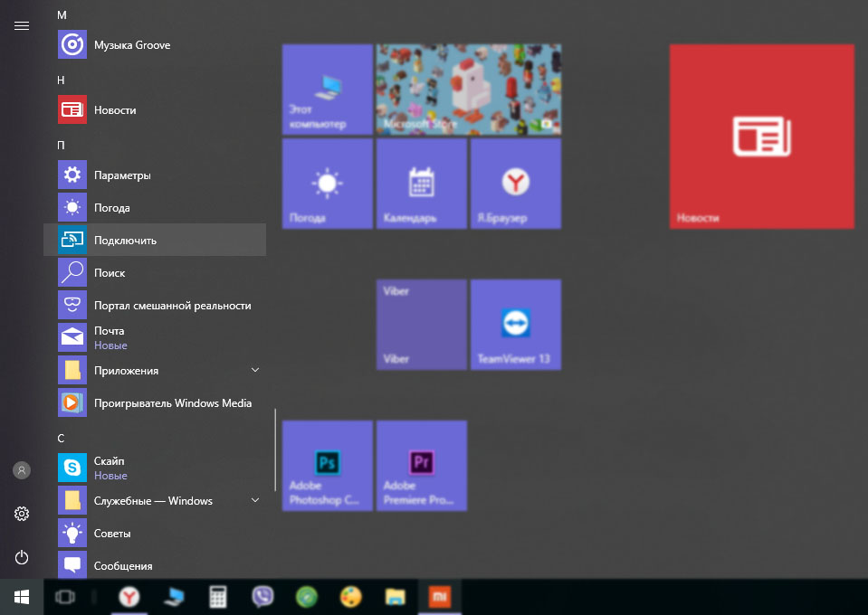
Task: Launch the TeamViewer 13 tile
Action: click(515, 324)
